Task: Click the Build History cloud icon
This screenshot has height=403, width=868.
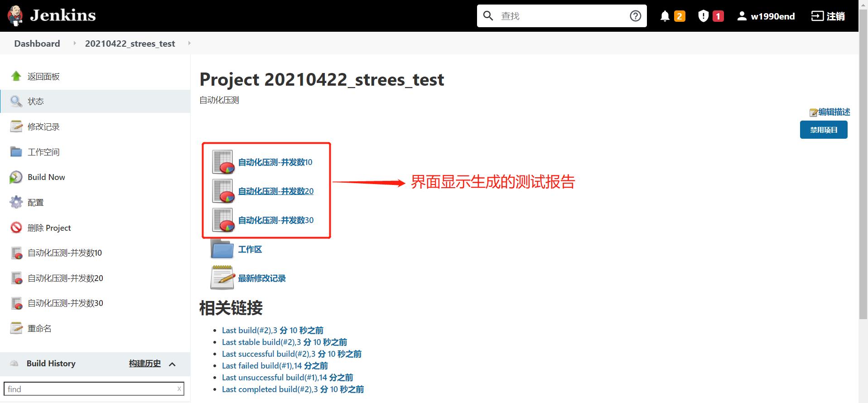Action: coord(14,364)
